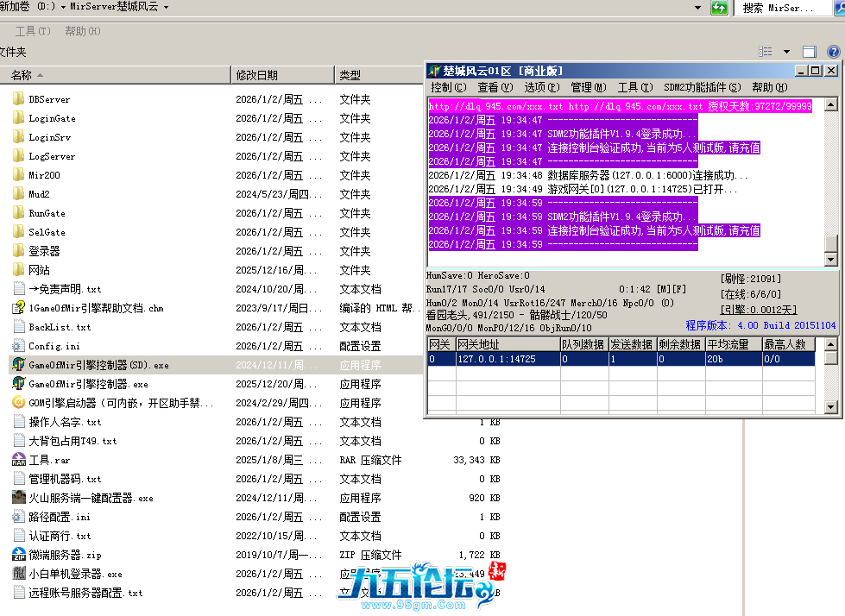The image size is (845, 616).
Task: Select the 微端服务器.zip archive icon
Action: coord(19,555)
